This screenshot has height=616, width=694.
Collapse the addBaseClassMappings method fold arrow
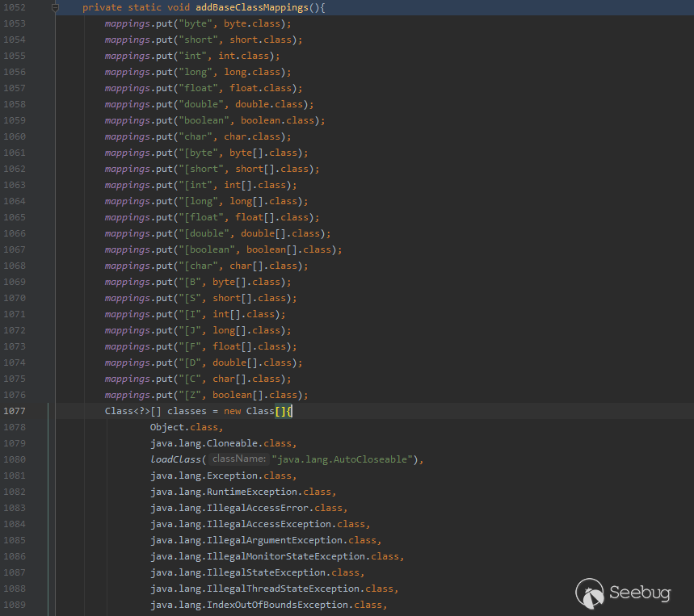click(x=55, y=7)
